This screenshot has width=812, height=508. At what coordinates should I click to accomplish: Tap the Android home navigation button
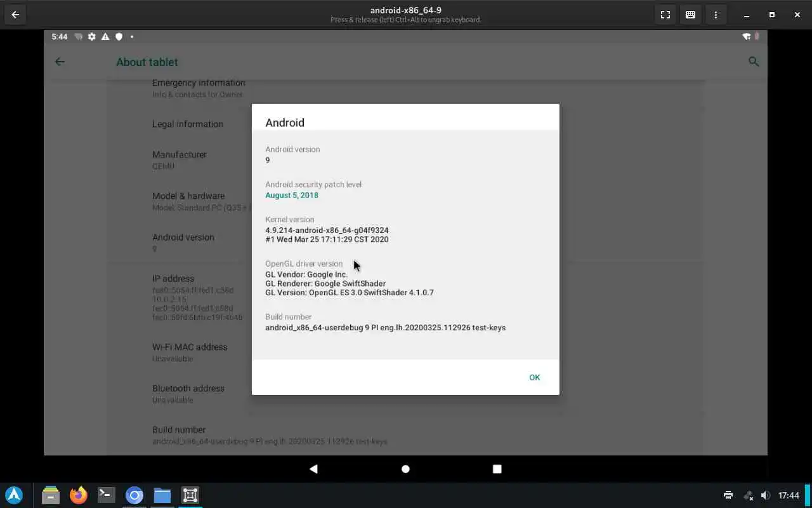pos(405,469)
